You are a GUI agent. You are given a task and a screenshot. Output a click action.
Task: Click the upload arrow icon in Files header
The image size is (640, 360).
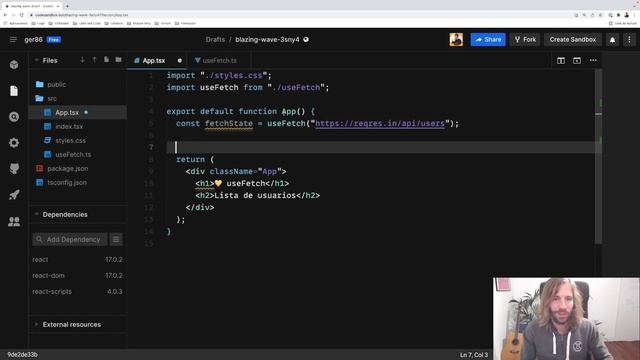(x=94, y=60)
